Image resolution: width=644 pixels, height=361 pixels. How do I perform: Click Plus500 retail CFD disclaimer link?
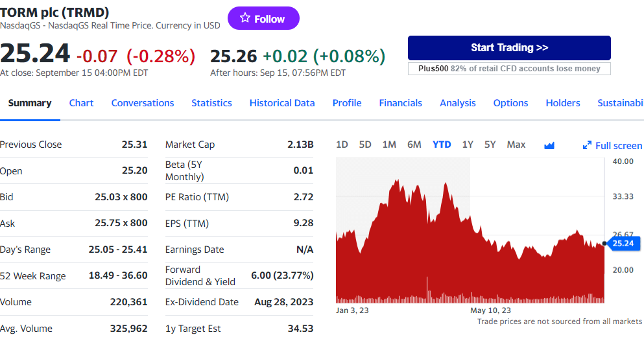coord(509,69)
